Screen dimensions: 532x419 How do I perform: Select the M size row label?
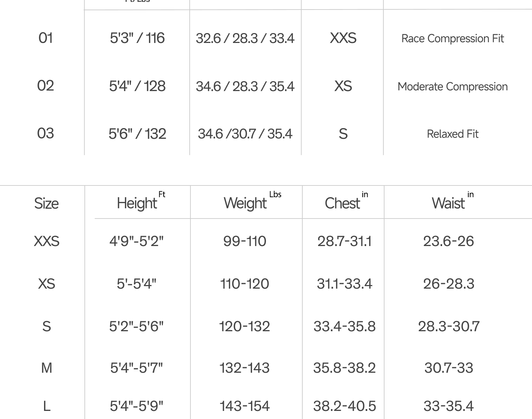pyautogui.click(x=47, y=368)
